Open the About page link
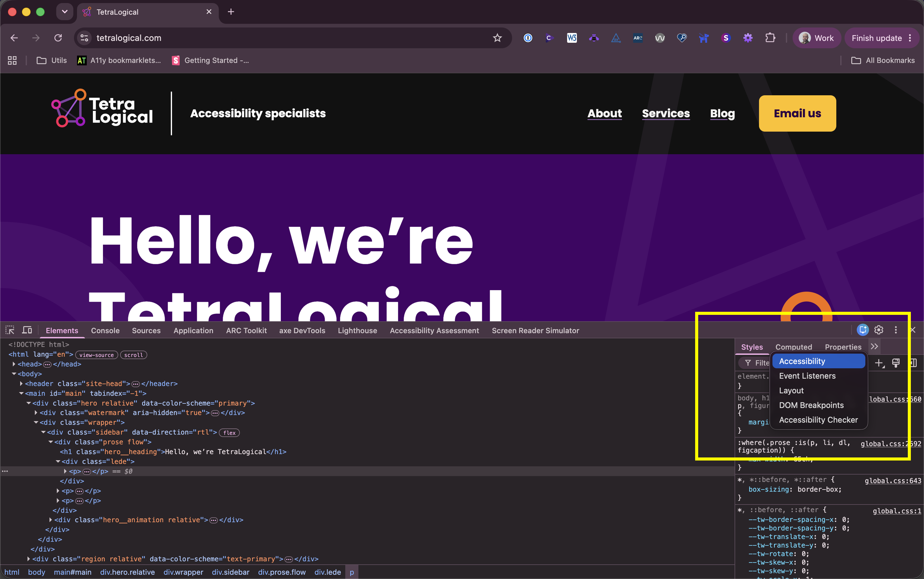The height and width of the screenshot is (579, 924). point(605,113)
